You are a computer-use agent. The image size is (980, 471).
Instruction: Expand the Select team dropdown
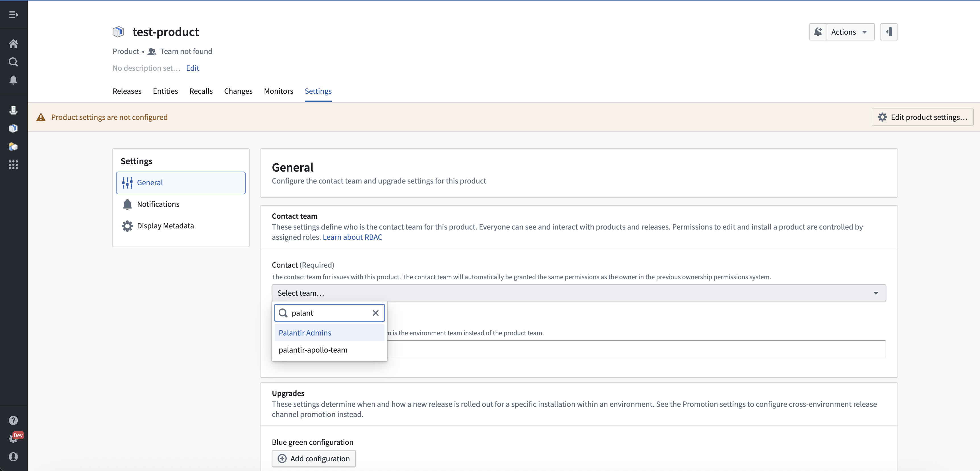tap(578, 293)
